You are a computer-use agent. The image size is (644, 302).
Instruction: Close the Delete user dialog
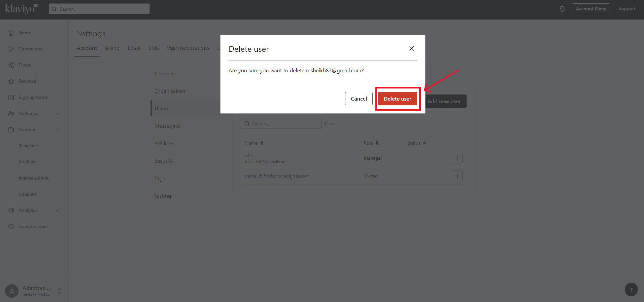point(411,49)
